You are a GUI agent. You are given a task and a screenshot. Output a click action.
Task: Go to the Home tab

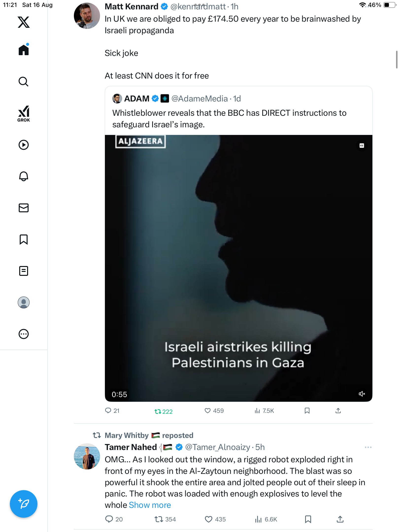pyautogui.click(x=24, y=50)
